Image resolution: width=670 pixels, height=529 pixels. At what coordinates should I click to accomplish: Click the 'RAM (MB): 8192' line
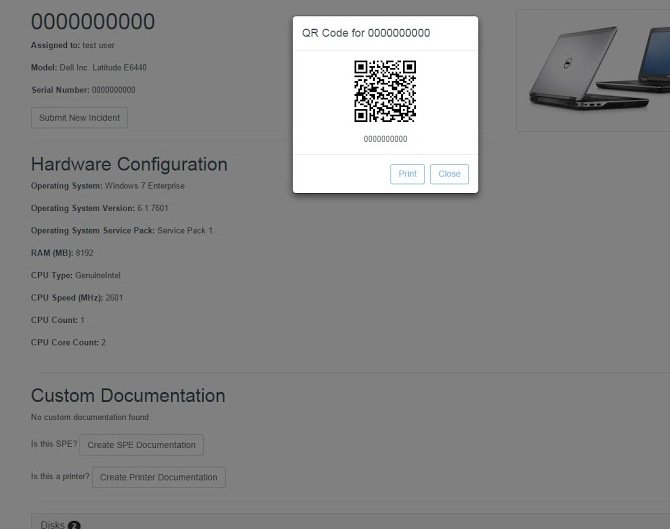(62, 253)
